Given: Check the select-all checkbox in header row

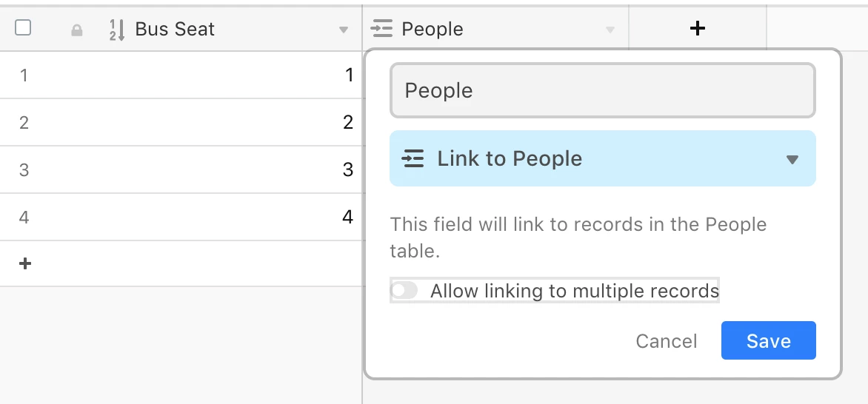Looking at the screenshot, I should (x=23, y=27).
